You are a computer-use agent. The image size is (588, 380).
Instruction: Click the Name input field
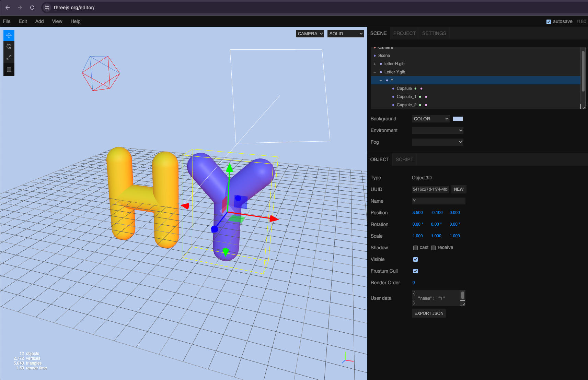pos(438,201)
